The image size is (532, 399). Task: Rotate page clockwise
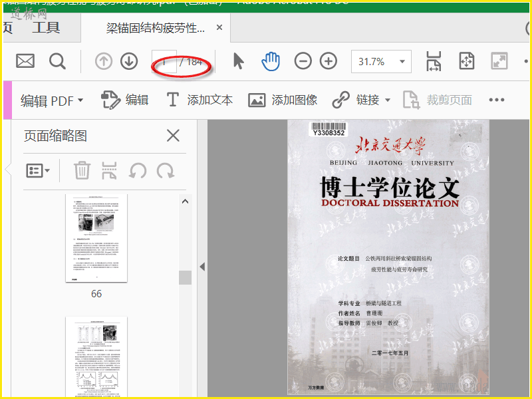point(165,171)
